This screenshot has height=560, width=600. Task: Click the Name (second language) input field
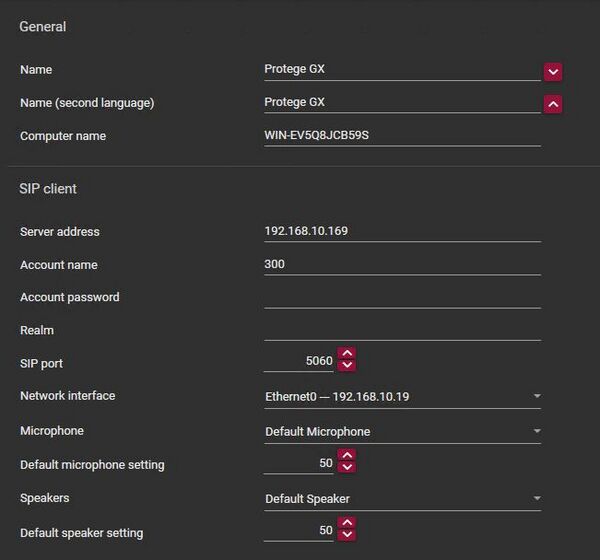pos(400,102)
